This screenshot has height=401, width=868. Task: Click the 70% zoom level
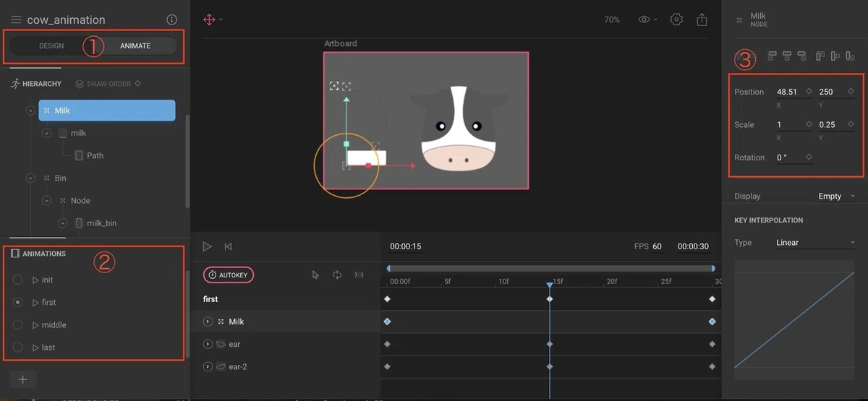pos(612,20)
